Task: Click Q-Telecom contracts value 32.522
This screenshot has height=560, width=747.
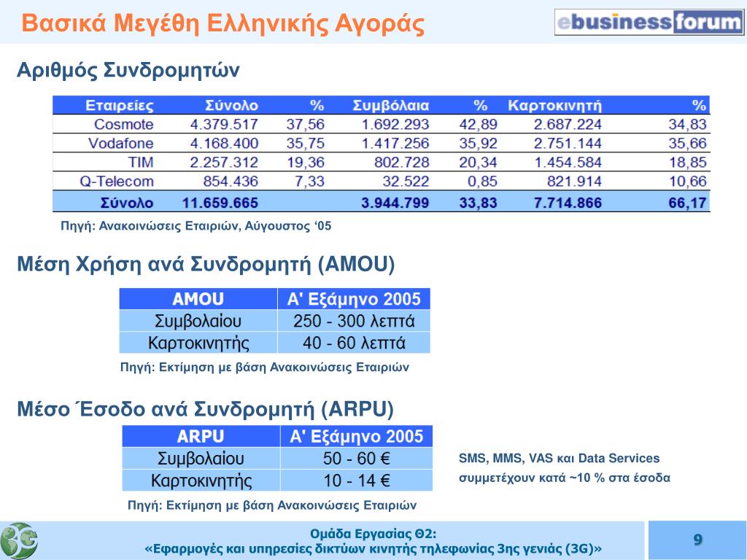Action: coord(406,182)
